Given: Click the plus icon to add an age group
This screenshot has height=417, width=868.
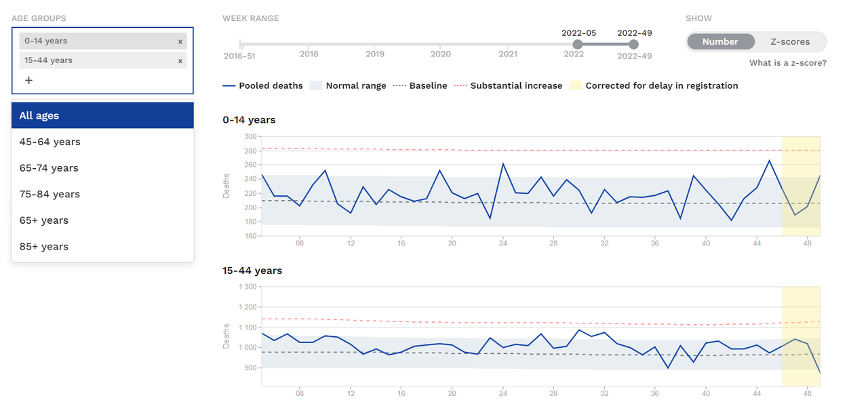Looking at the screenshot, I should (28, 80).
